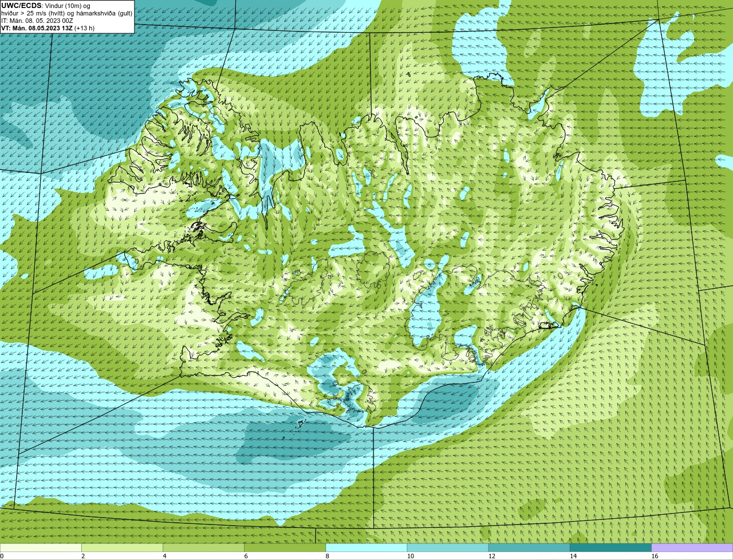Click the legend scale label '4'

coord(164,556)
